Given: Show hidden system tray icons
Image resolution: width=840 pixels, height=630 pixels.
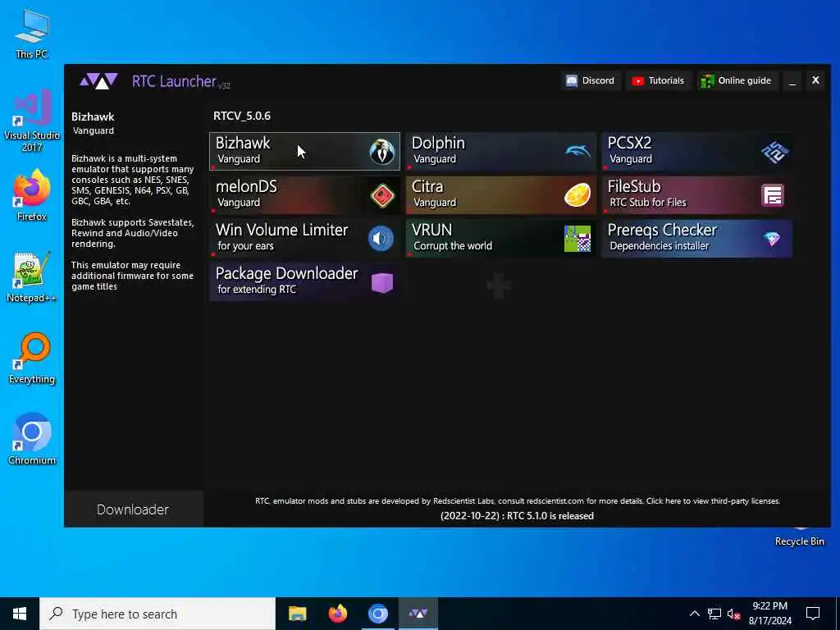Looking at the screenshot, I should pyautogui.click(x=694, y=614).
